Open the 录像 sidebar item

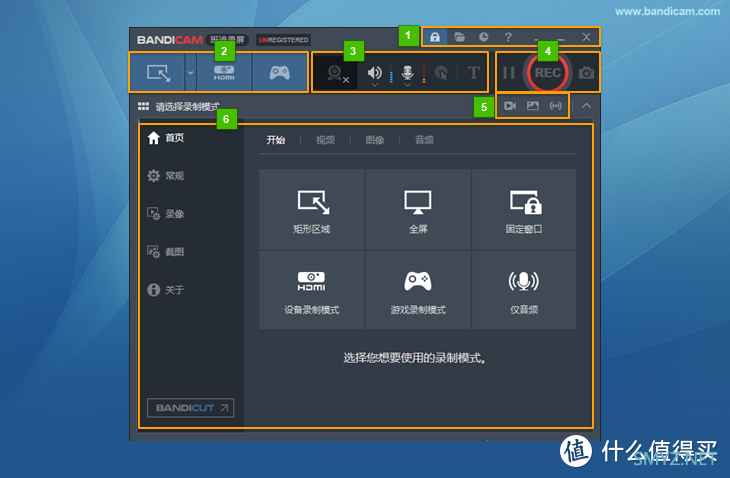coord(165,214)
